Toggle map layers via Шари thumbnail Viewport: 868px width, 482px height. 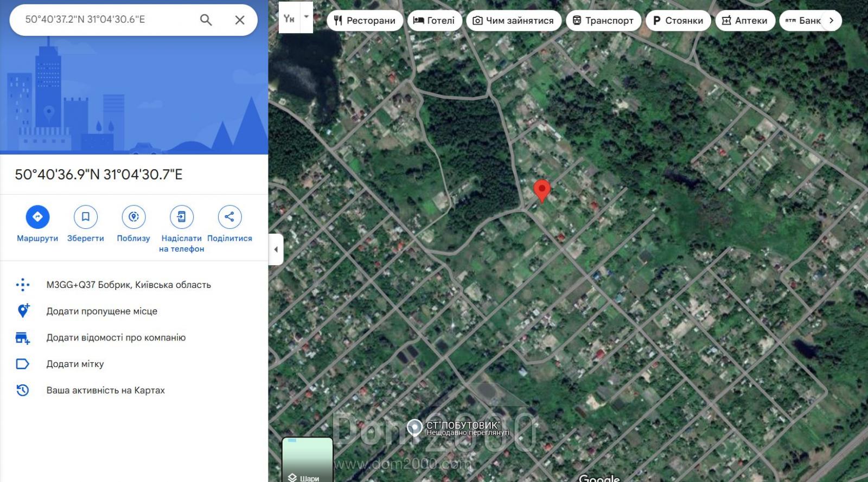tap(307, 460)
